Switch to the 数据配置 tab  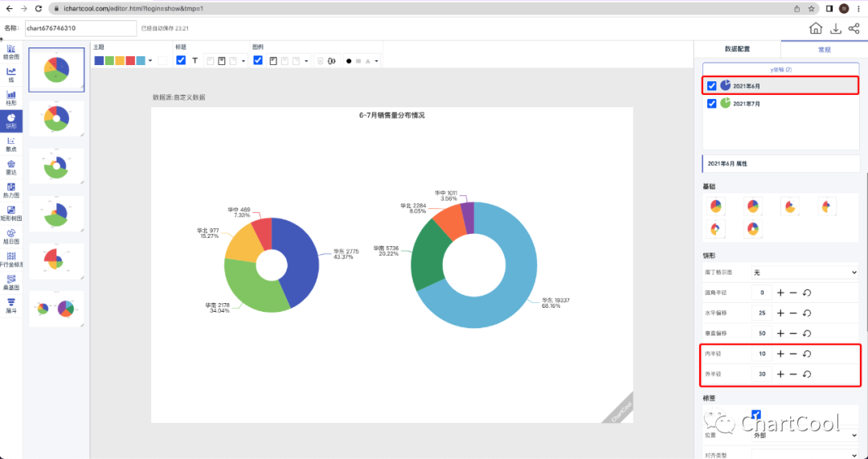(x=737, y=49)
